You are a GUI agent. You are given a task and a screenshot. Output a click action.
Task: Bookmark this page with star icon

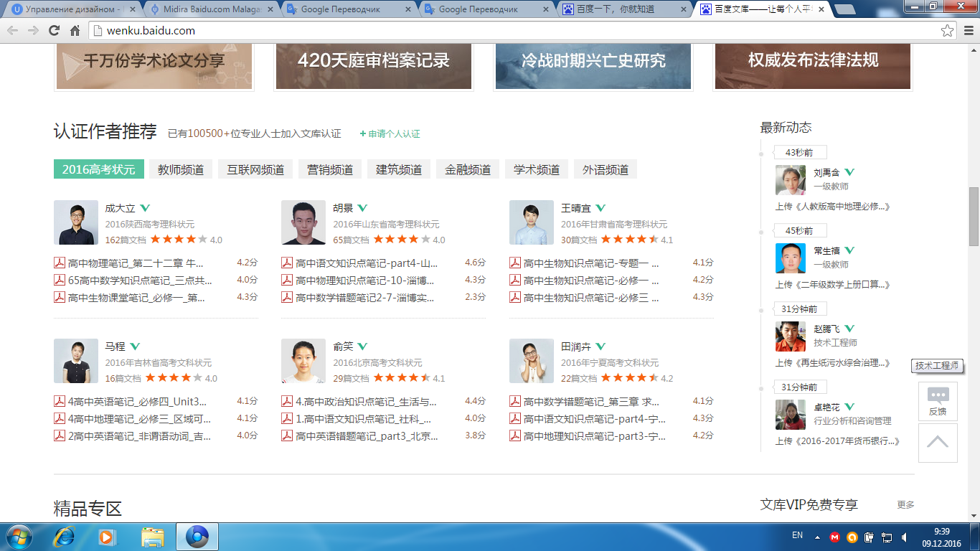(x=948, y=31)
